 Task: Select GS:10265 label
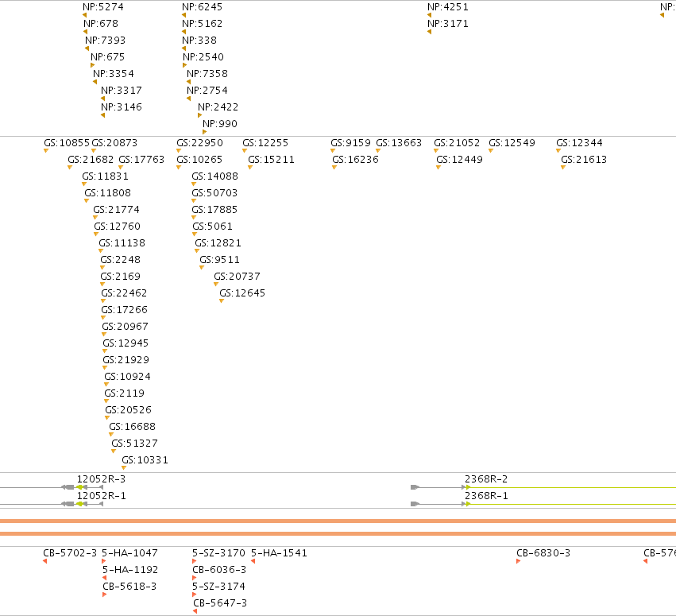(199, 160)
